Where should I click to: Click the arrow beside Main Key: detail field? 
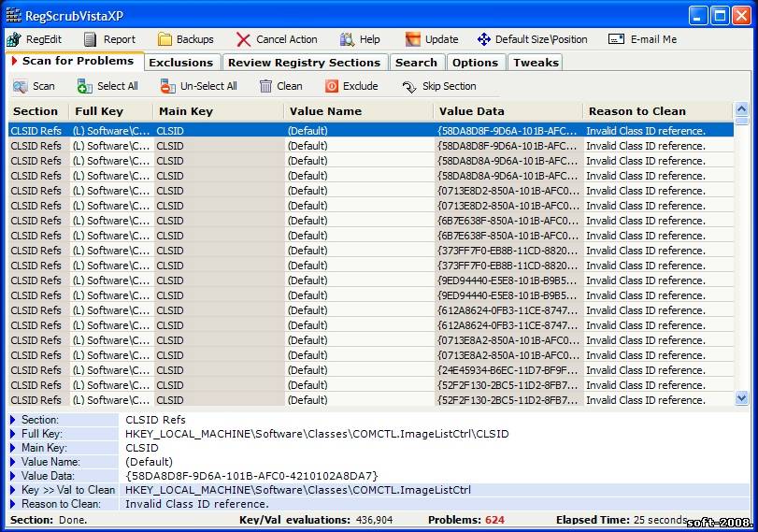(x=13, y=448)
